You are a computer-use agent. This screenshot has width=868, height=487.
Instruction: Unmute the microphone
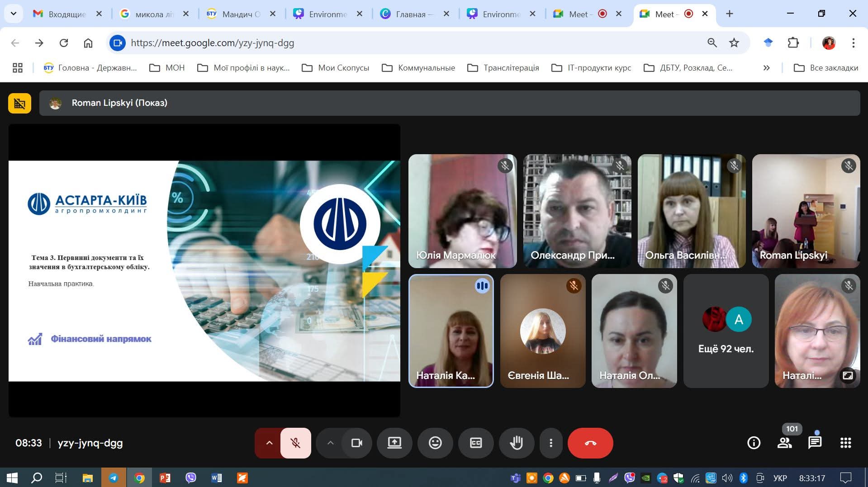(x=296, y=443)
